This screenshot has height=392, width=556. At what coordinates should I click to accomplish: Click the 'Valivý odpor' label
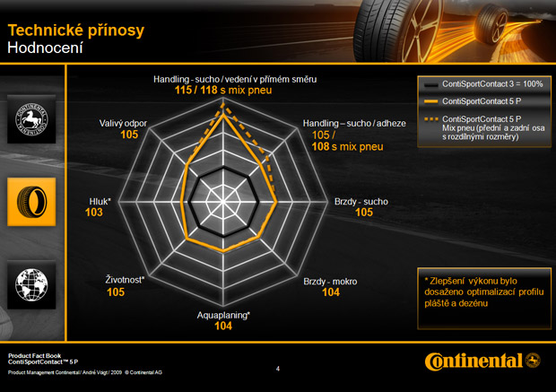click(x=123, y=123)
